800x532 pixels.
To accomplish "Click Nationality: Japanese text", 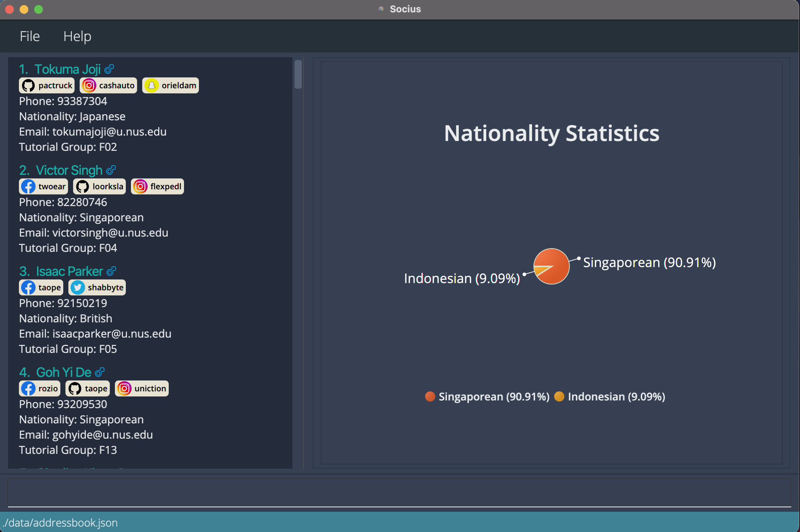I will (72, 116).
